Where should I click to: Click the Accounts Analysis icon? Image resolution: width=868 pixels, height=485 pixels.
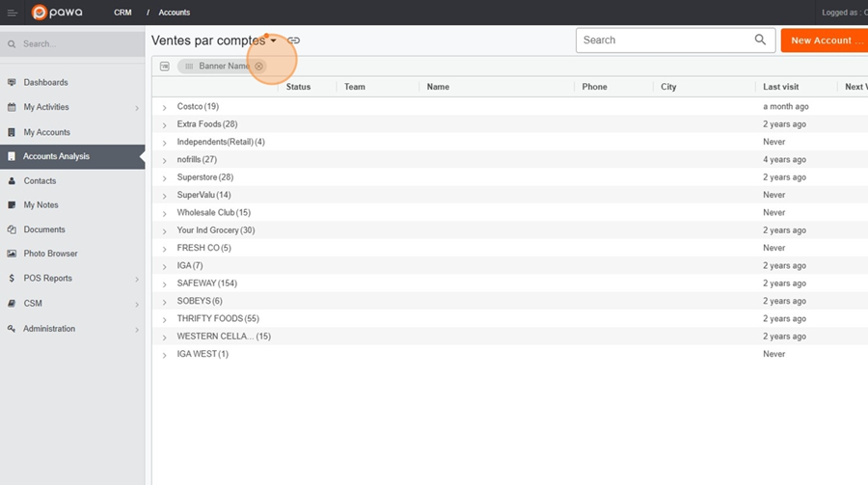[12, 156]
